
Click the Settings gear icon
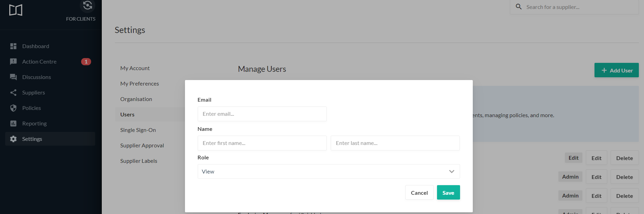pos(13,139)
